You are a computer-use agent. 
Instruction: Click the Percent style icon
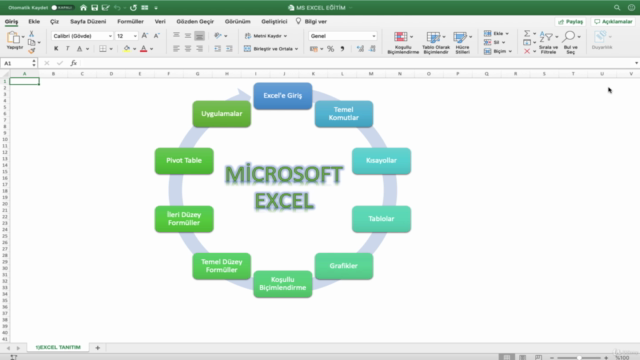331,49
